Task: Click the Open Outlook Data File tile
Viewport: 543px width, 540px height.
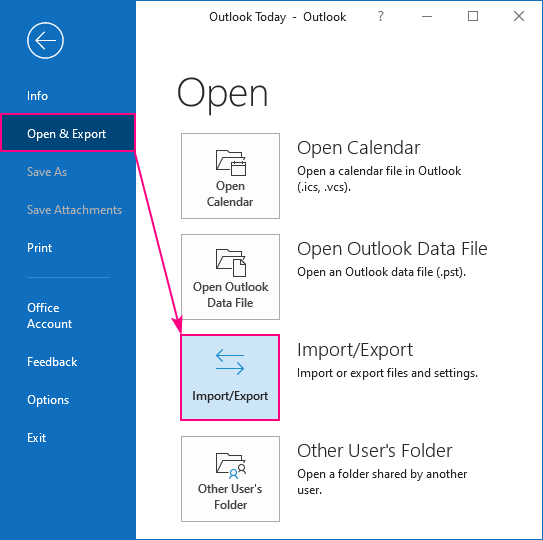Action: [230, 277]
